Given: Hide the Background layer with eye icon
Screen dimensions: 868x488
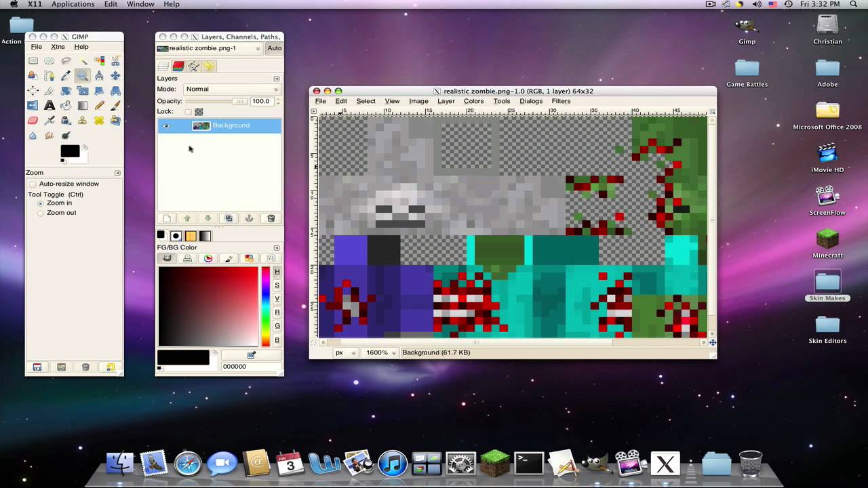Looking at the screenshot, I should click(166, 125).
